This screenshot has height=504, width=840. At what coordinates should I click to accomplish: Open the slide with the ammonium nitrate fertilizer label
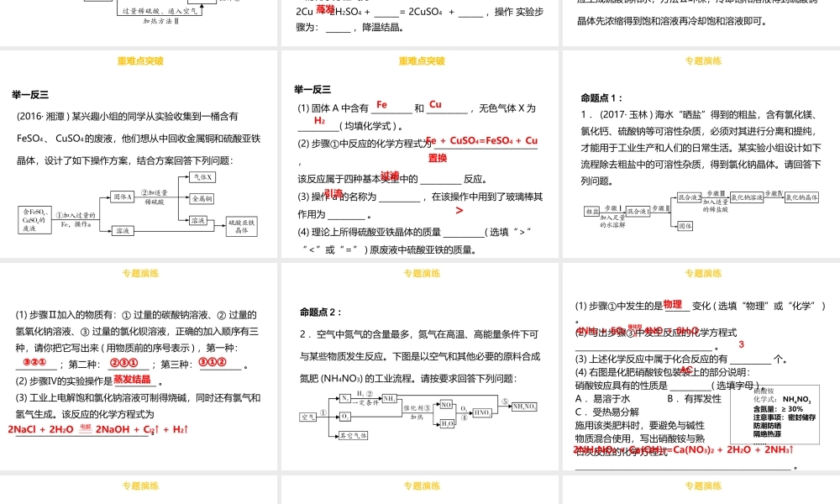pos(701,366)
